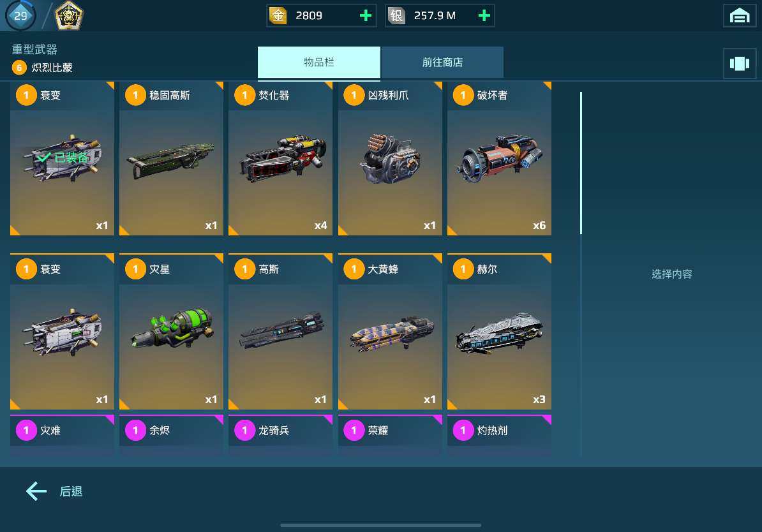This screenshot has height=532, width=762.
Task: Select the 焚化器 weapon card
Action: [280, 158]
